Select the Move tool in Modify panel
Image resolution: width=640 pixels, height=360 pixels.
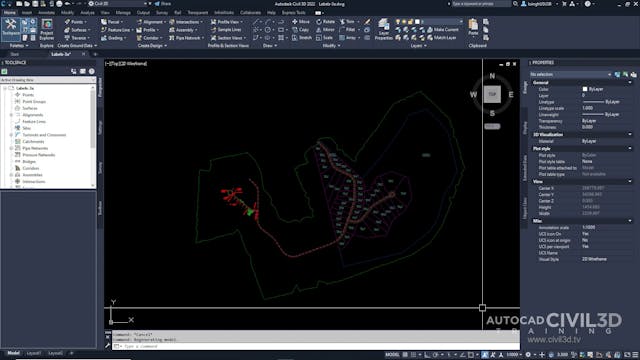point(301,22)
